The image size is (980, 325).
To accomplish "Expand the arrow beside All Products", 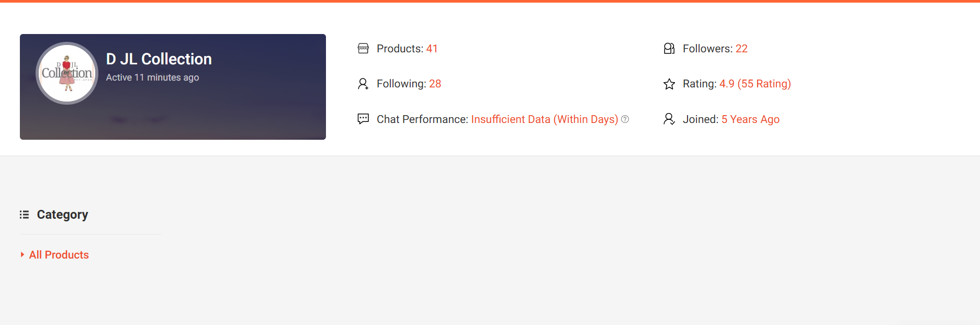I will tap(22, 254).
